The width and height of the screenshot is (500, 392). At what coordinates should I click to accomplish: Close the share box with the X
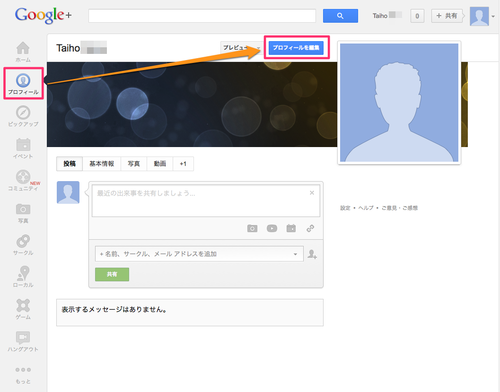(312, 193)
